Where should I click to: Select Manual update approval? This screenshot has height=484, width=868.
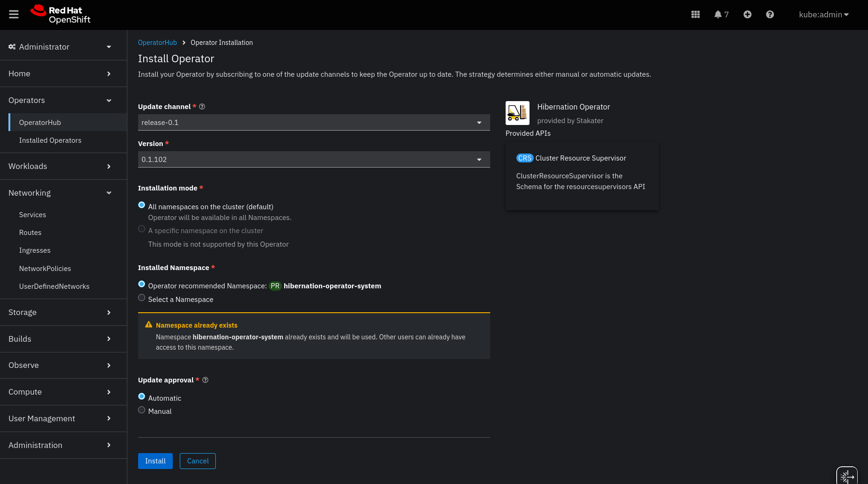point(142,410)
